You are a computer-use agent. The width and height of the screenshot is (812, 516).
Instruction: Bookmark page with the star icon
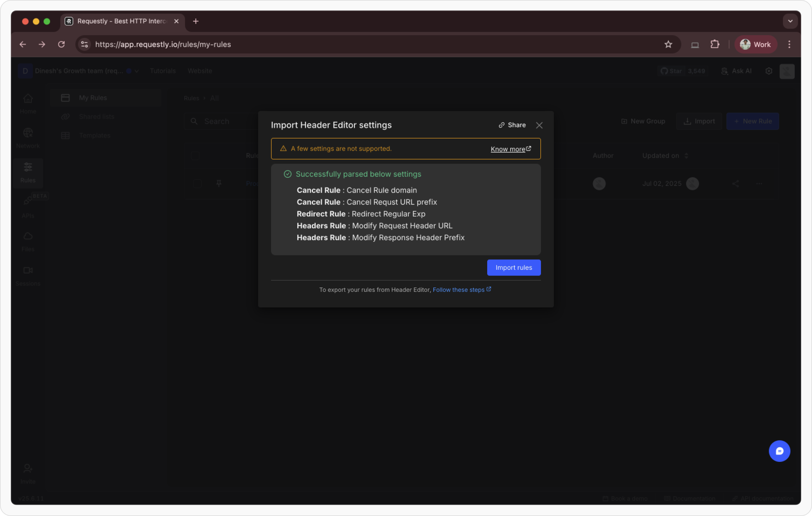(x=668, y=44)
